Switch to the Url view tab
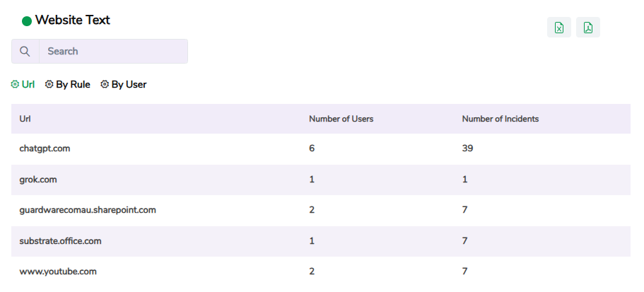The height and width of the screenshot is (292, 644). click(28, 84)
